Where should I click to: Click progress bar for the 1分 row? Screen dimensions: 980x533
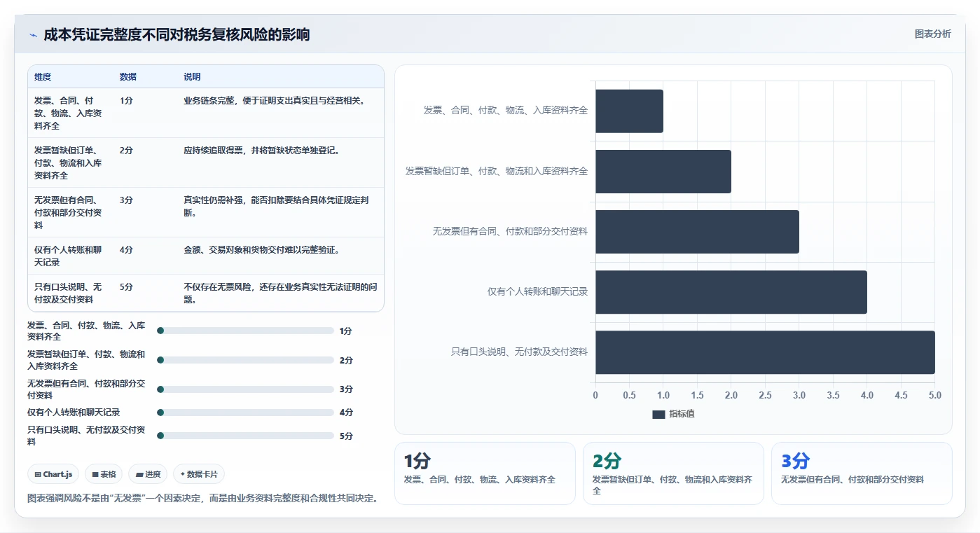pyautogui.click(x=245, y=331)
